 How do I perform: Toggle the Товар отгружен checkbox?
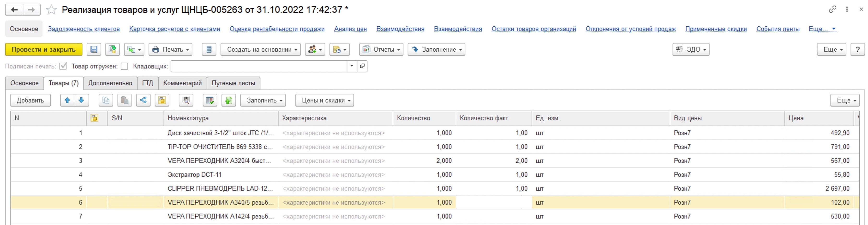(125, 66)
